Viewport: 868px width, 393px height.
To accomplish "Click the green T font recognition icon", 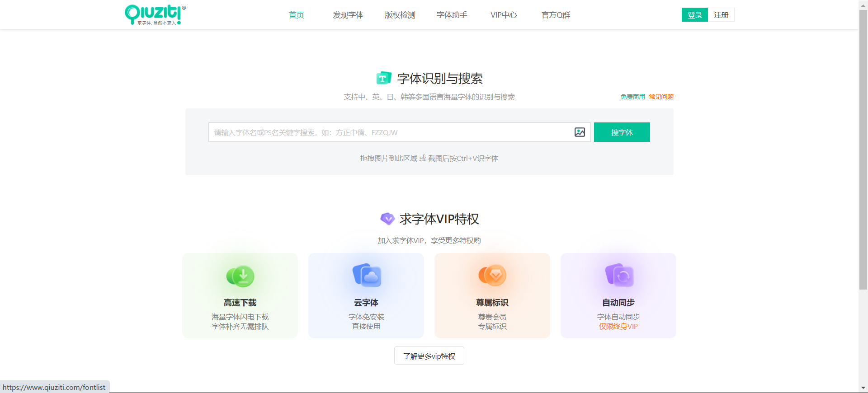I will [x=384, y=78].
